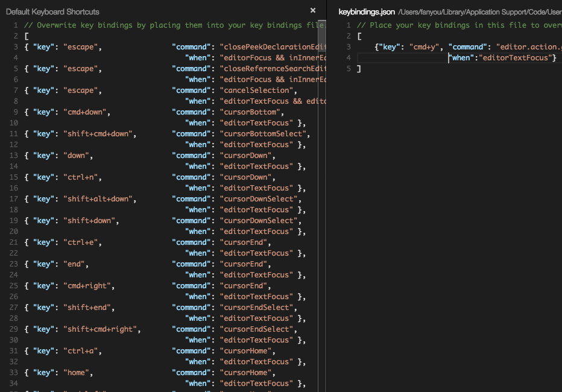
Task: Click the comment on line 1 of keybindings.json
Action: (446, 25)
